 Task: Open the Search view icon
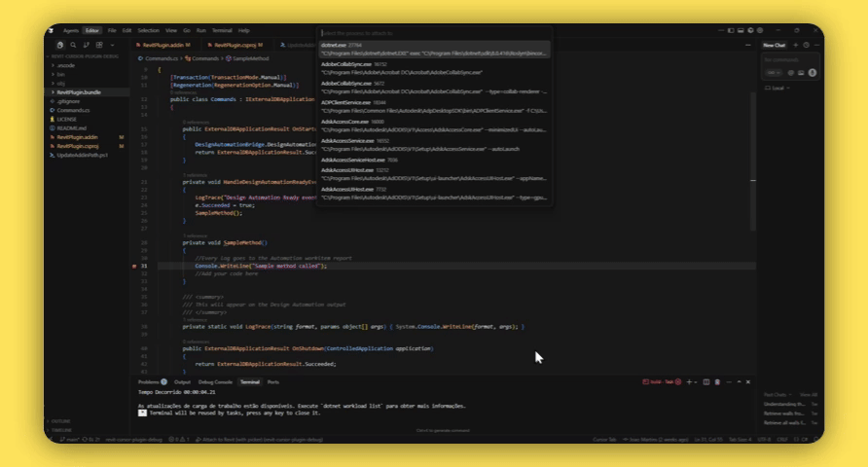[73, 45]
